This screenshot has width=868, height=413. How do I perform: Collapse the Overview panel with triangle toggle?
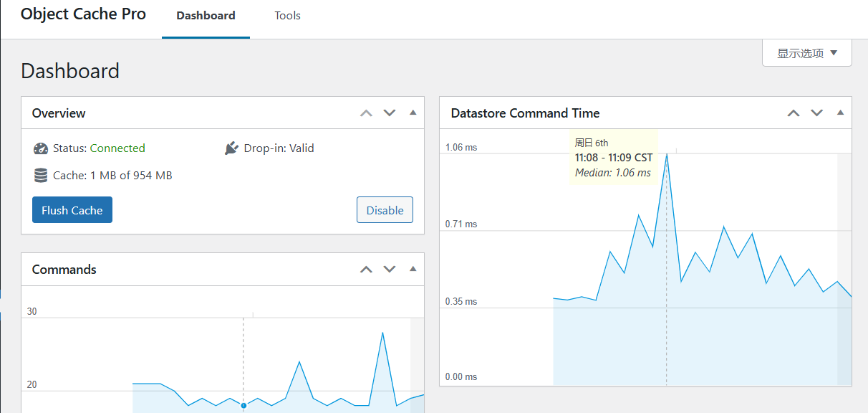tap(413, 113)
